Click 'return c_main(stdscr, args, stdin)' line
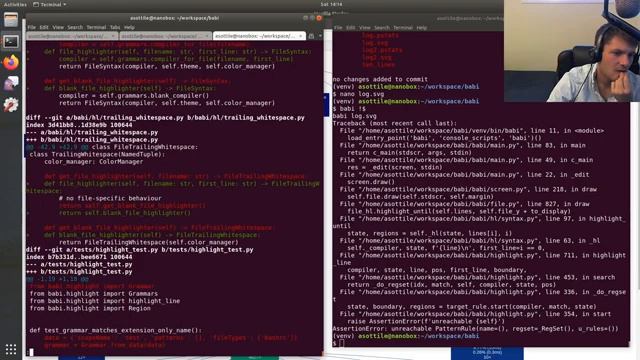640x360 pixels. pos(409,153)
